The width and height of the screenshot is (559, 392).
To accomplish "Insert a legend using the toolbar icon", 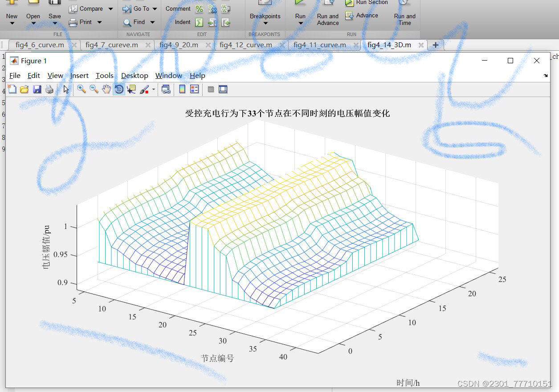I will click(x=195, y=90).
